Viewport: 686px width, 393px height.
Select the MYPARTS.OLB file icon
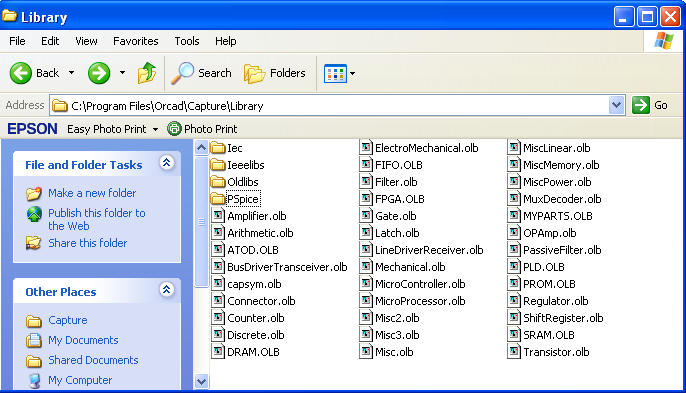[x=514, y=216]
